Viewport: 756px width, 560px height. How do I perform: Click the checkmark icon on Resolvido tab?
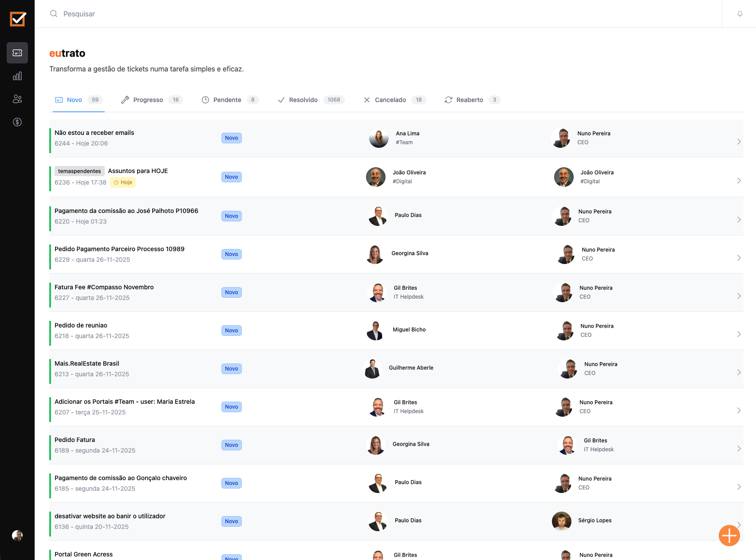[x=281, y=100]
